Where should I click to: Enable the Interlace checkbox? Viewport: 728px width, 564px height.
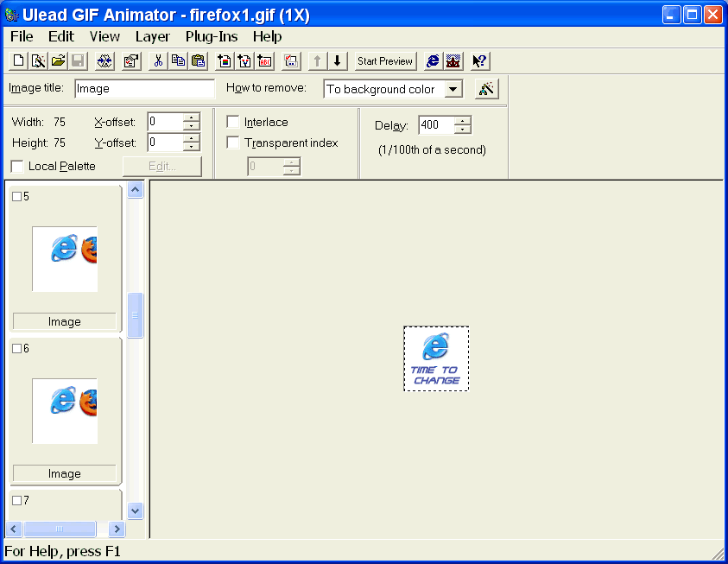232,122
